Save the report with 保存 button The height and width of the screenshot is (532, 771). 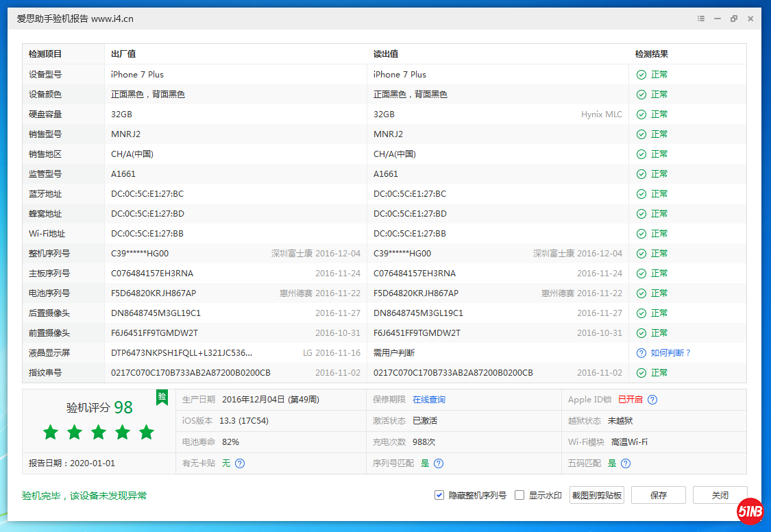tap(658, 495)
